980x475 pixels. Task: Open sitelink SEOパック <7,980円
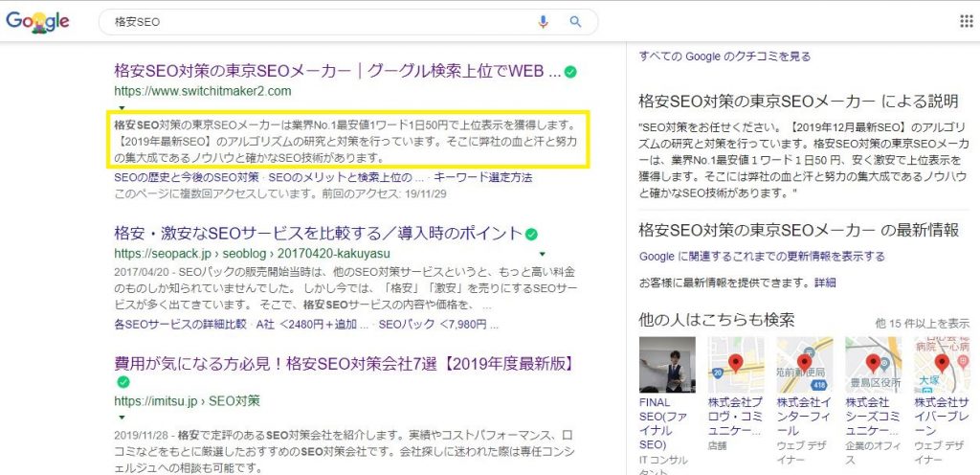pyautogui.click(x=438, y=325)
